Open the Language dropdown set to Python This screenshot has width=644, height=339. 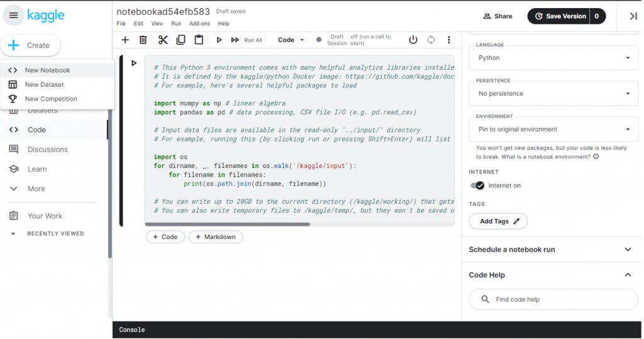[x=553, y=58]
